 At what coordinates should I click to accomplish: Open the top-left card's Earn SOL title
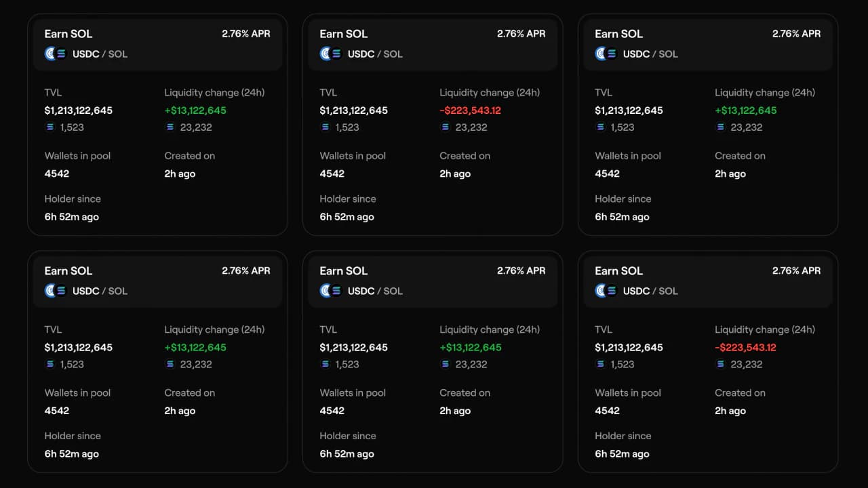[68, 34]
